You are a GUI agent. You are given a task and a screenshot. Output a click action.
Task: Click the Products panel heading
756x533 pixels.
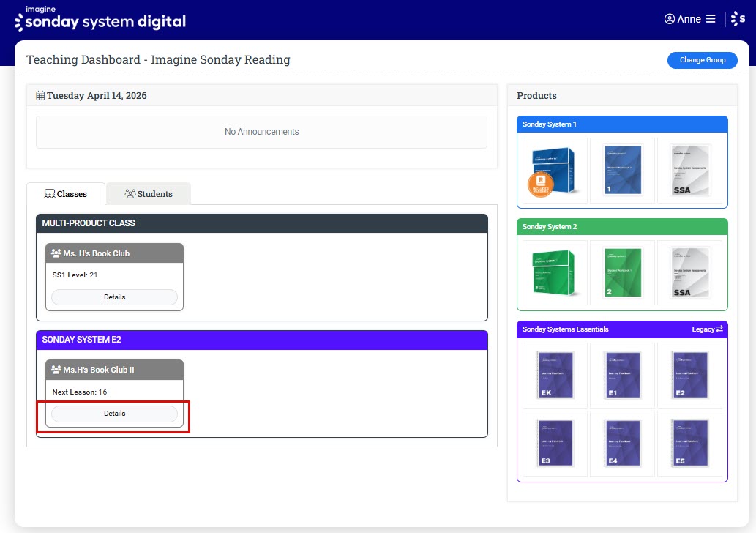[x=536, y=95]
